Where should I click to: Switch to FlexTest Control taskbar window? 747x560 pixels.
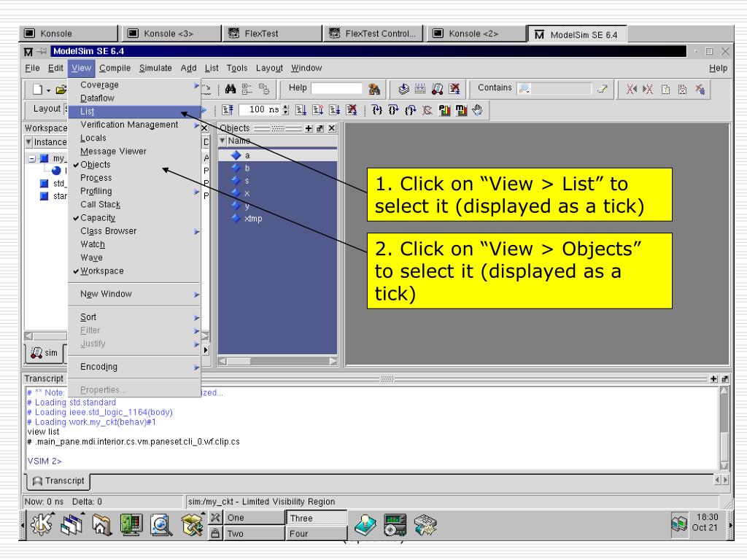pos(373,34)
